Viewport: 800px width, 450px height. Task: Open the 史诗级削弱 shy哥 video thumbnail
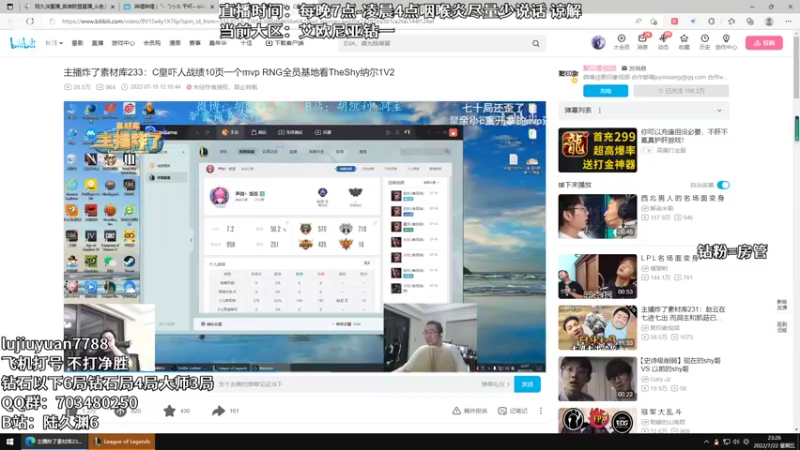(597, 379)
